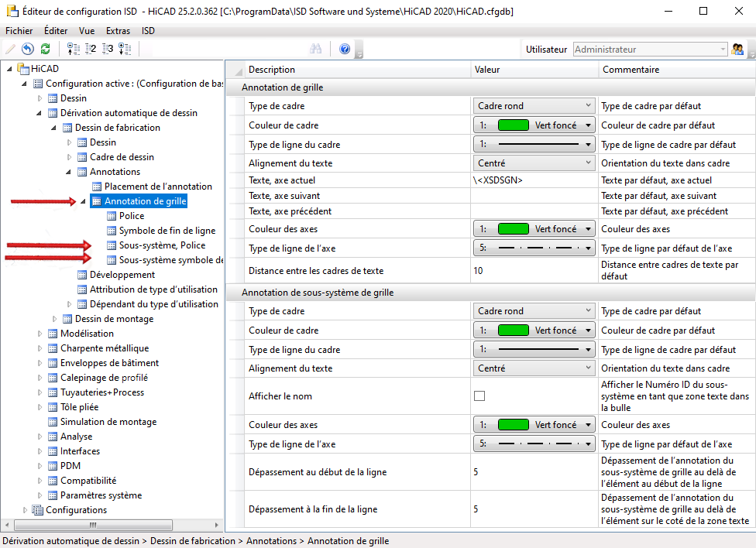756x548 pixels.
Task: Click the binoculars search icon
Action: point(316,49)
